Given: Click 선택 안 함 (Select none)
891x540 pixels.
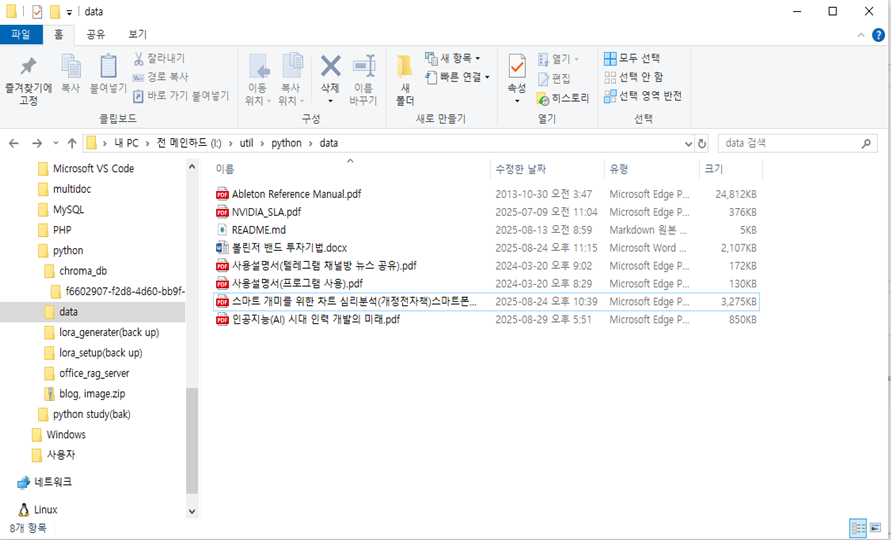Looking at the screenshot, I should click(634, 77).
